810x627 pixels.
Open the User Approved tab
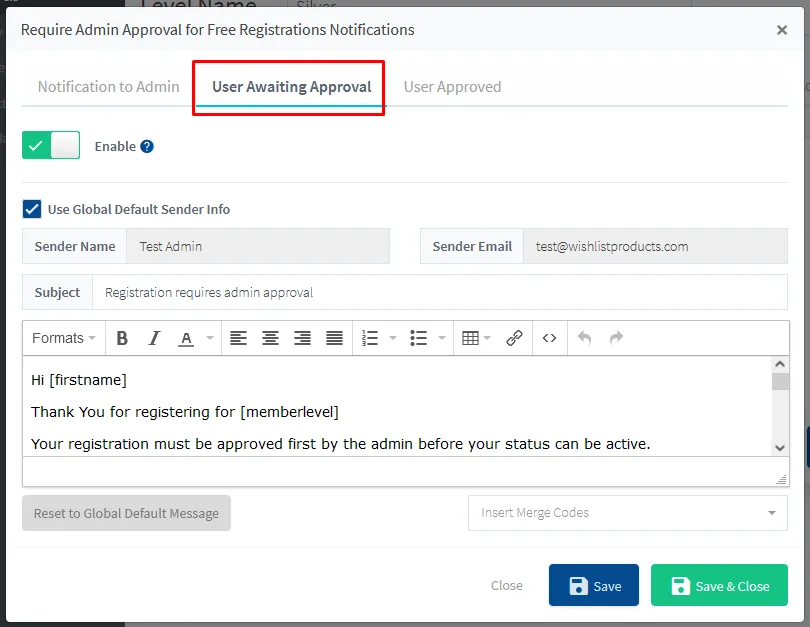(x=452, y=86)
